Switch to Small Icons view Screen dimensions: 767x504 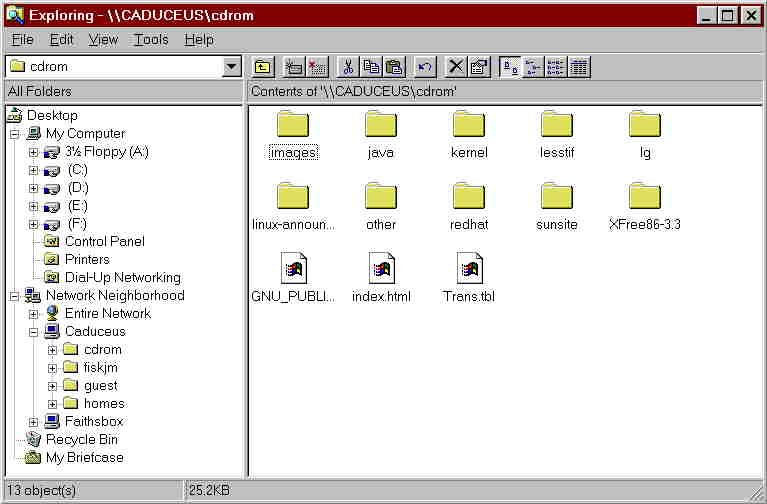pos(533,67)
